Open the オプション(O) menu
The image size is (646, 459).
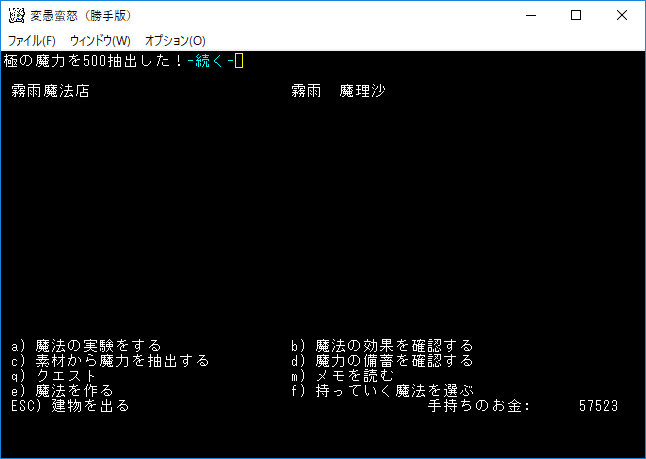pyautogui.click(x=175, y=40)
